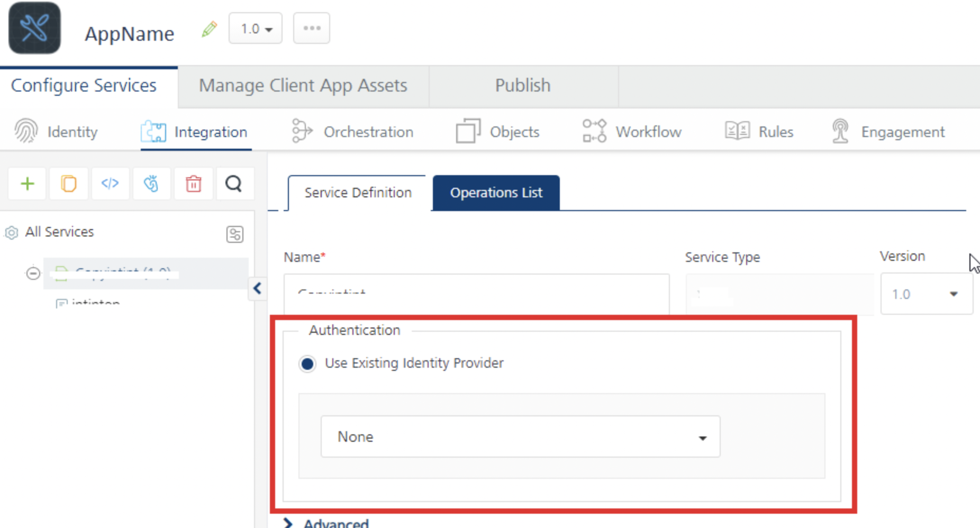This screenshot has height=528, width=980.
Task: Go to the Publish tab
Action: pos(523,86)
